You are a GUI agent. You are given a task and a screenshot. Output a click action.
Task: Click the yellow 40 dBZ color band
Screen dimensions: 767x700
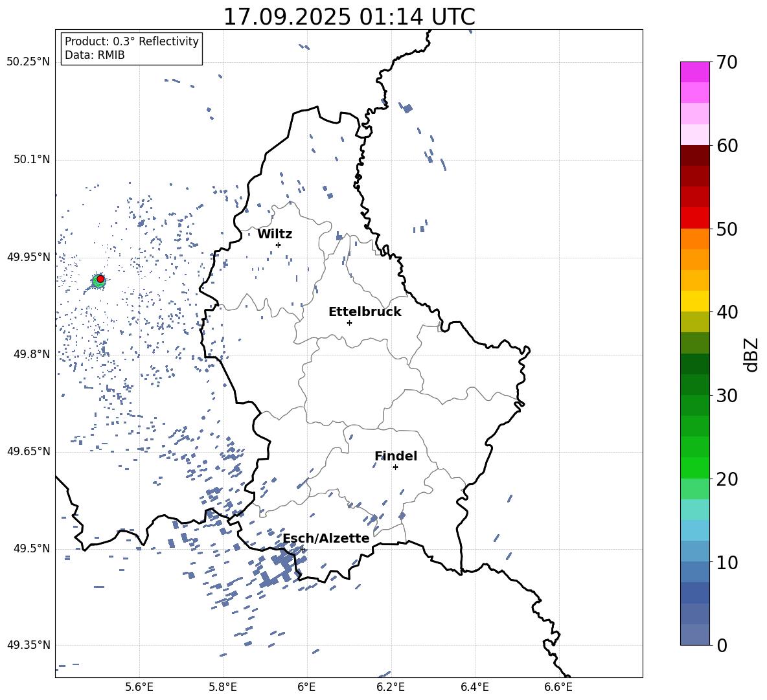tap(694, 301)
